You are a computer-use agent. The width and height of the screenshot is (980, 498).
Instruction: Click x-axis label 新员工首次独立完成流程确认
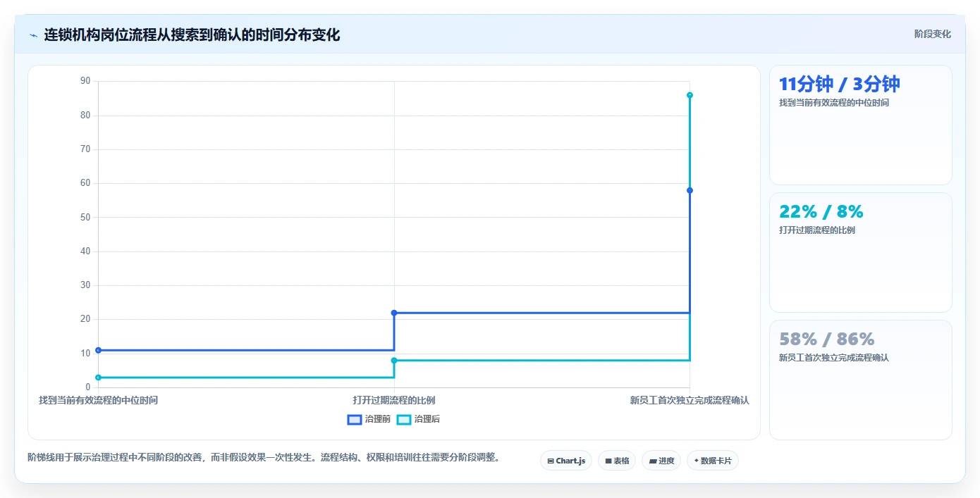[690, 400]
